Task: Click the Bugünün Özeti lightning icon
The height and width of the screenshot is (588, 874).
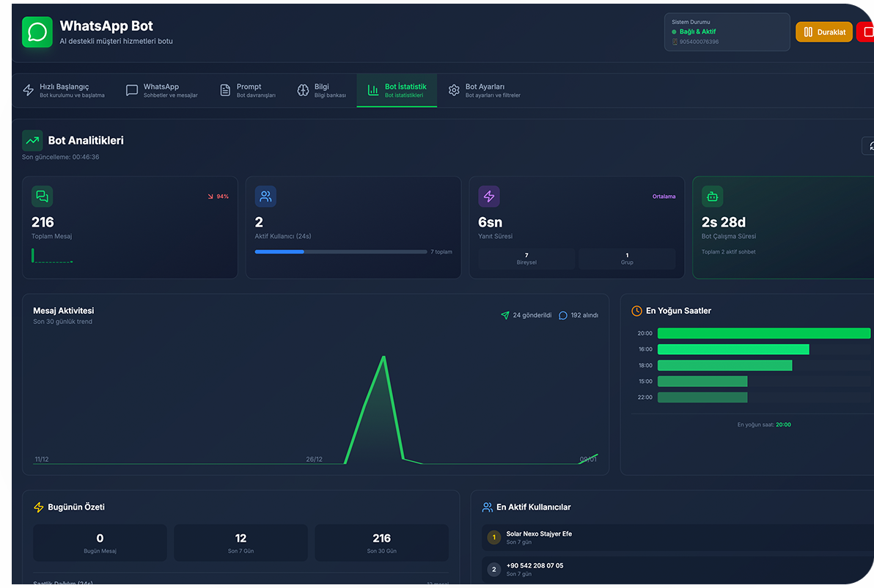Action: click(x=39, y=507)
